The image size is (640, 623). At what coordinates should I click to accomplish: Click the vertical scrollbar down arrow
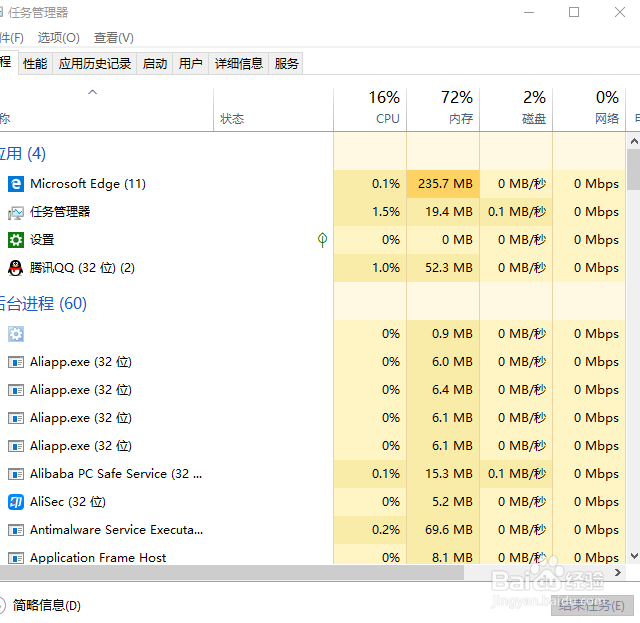[x=634, y=556]
